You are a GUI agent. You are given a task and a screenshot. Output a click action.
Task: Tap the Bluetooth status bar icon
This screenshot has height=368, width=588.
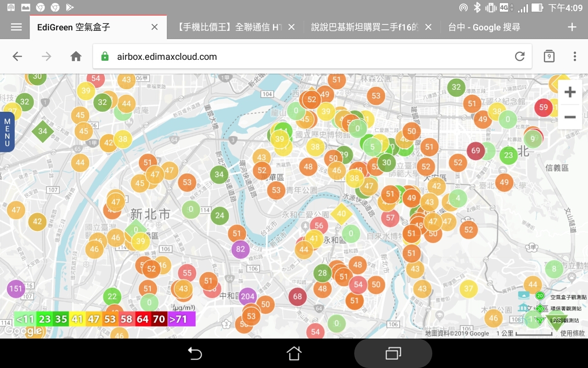477,8
